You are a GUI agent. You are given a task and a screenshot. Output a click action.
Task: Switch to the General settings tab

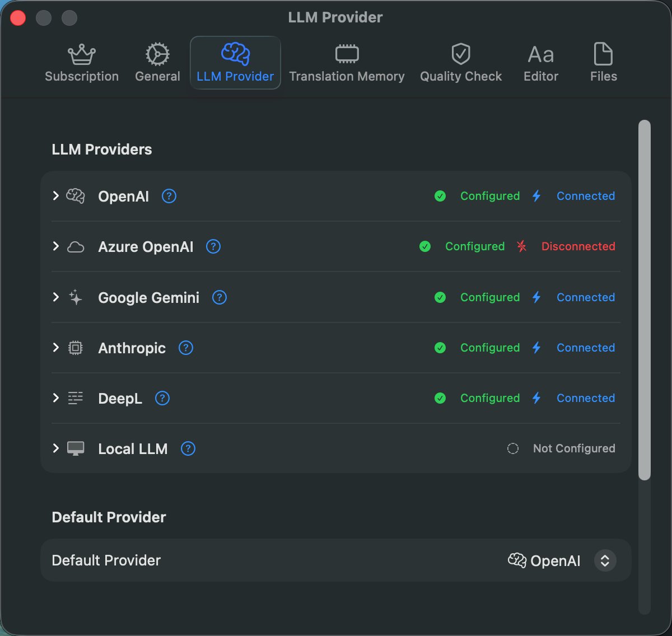pyautogui.click(x=157, y=63)
